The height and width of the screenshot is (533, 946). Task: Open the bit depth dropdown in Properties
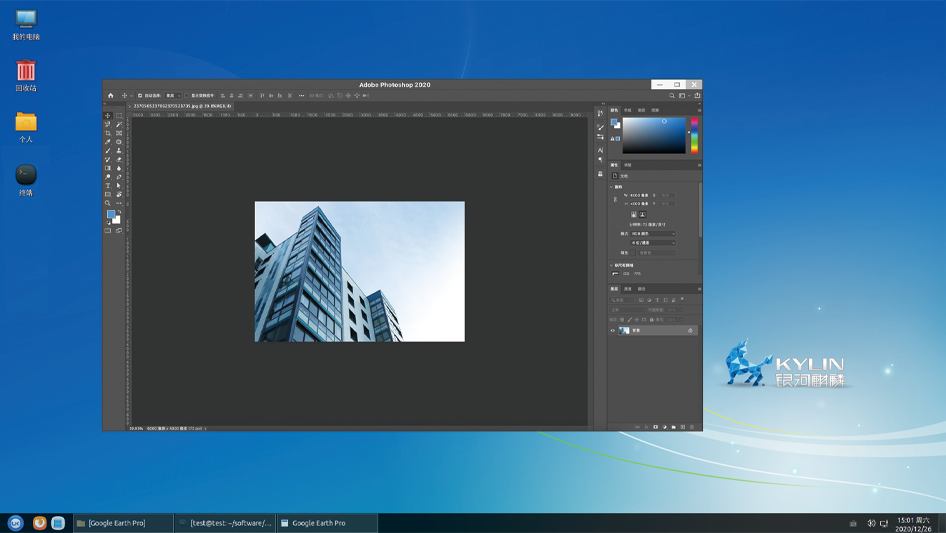click(653, 243)
